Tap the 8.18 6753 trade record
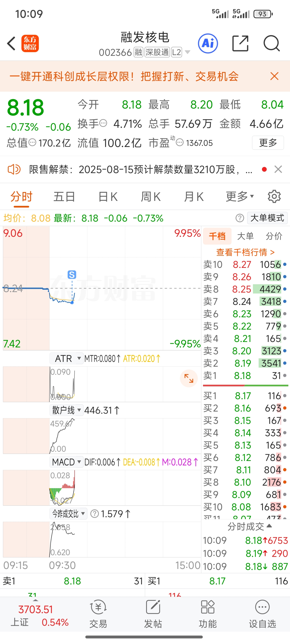290x644 pixels. click(x=245, y=540)
